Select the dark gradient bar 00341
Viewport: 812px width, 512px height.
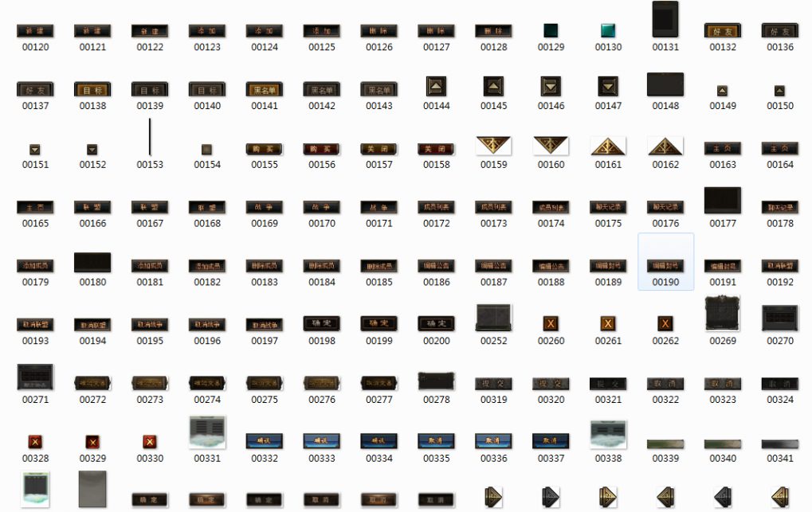point(780,444)
